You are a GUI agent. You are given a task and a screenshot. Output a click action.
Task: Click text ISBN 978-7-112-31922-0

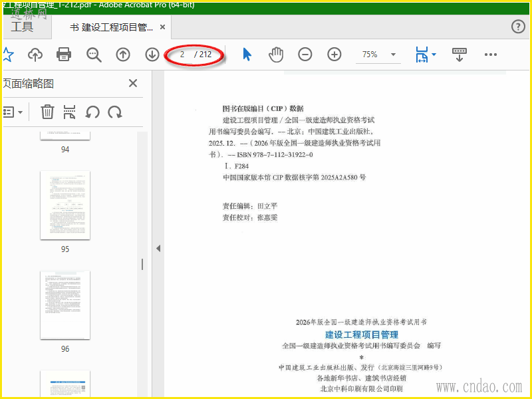click(x=275, y=155)
